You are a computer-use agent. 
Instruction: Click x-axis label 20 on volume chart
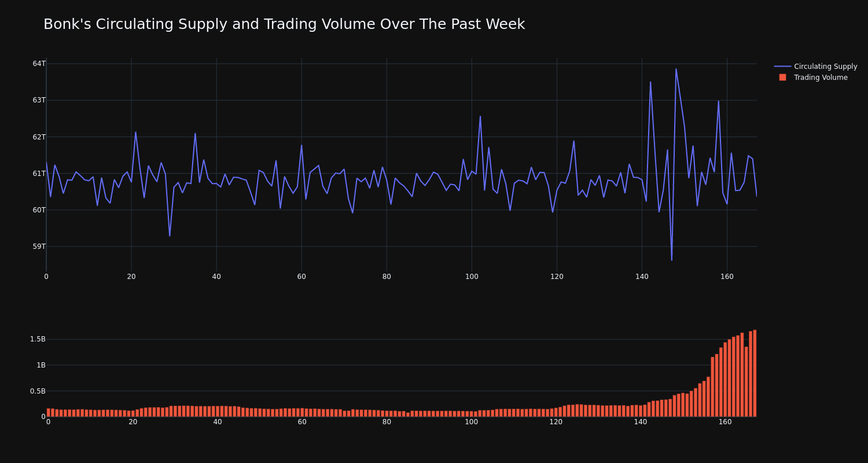click(x=133, y=422)
